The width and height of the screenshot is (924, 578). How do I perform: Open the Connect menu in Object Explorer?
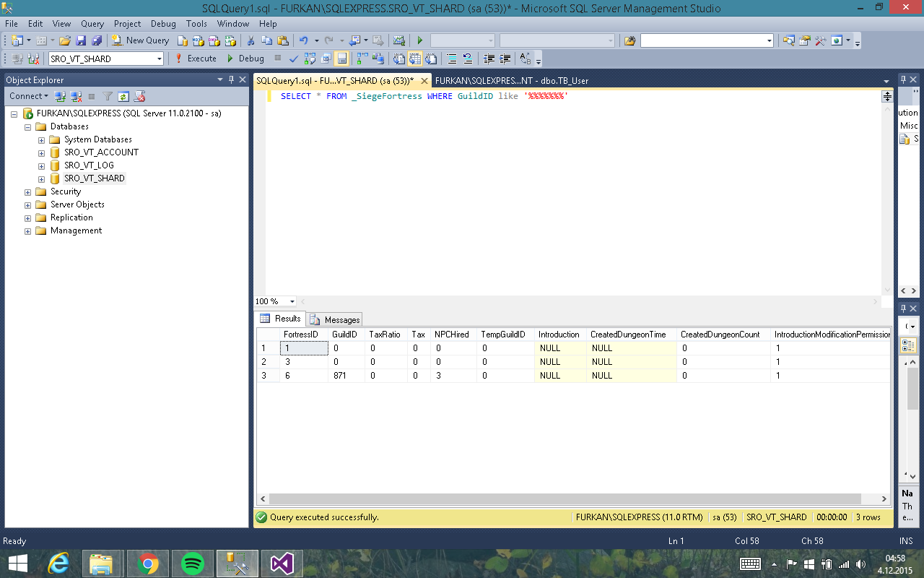pyautogui.click(x=28, y=96)
